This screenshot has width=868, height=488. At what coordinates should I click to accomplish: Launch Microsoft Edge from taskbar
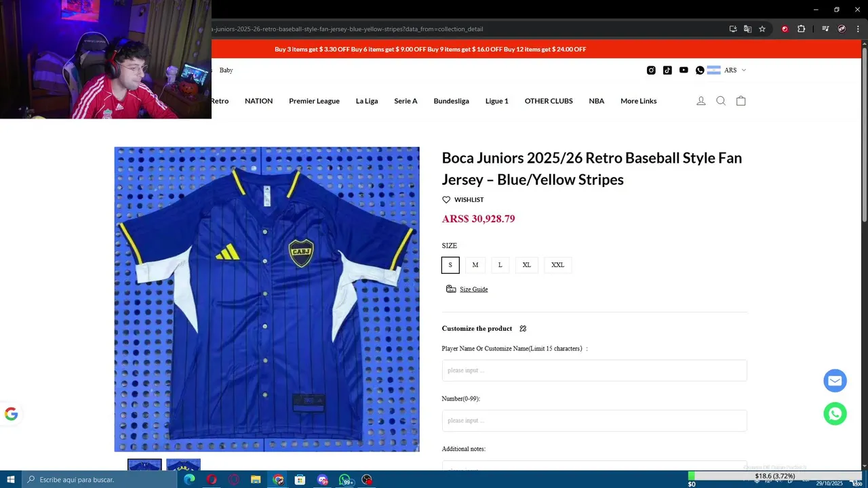(x=189, y=480)
